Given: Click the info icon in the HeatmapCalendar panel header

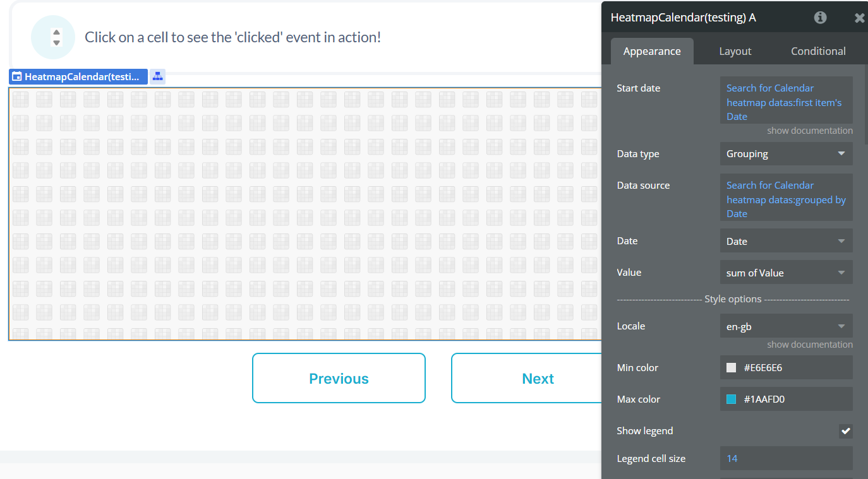Looking at the screenshot, I should coord(820,18).
